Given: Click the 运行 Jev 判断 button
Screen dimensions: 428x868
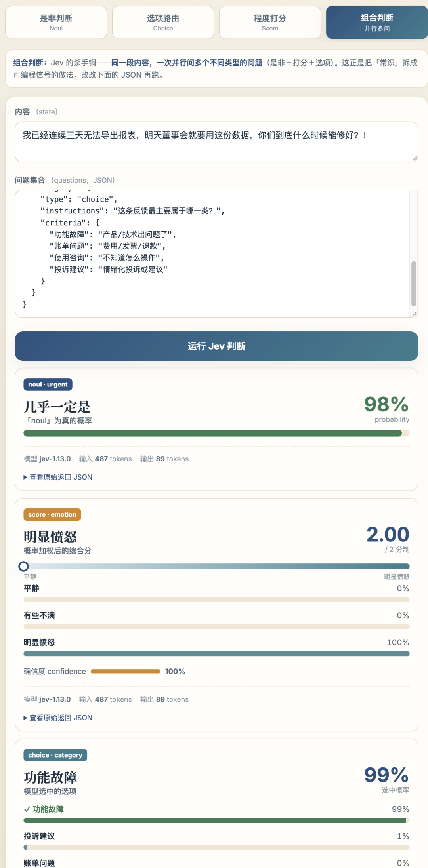Looking at the screenshot, I should (216, 346).
